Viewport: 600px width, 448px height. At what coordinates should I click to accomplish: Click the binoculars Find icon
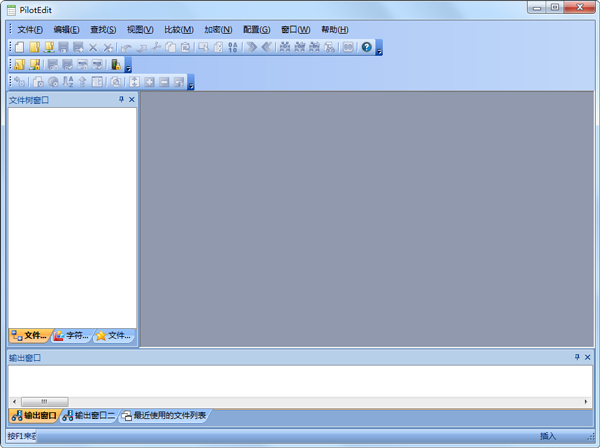(x=285, y=47)
